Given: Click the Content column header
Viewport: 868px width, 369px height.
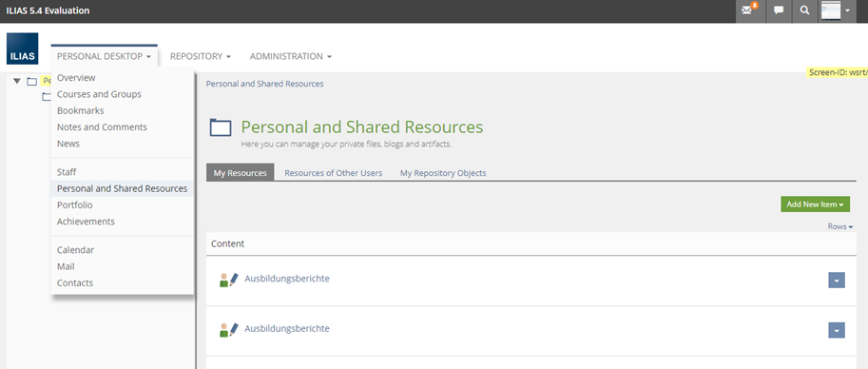Looking at the screenshot, I should [x=227, y=243].
